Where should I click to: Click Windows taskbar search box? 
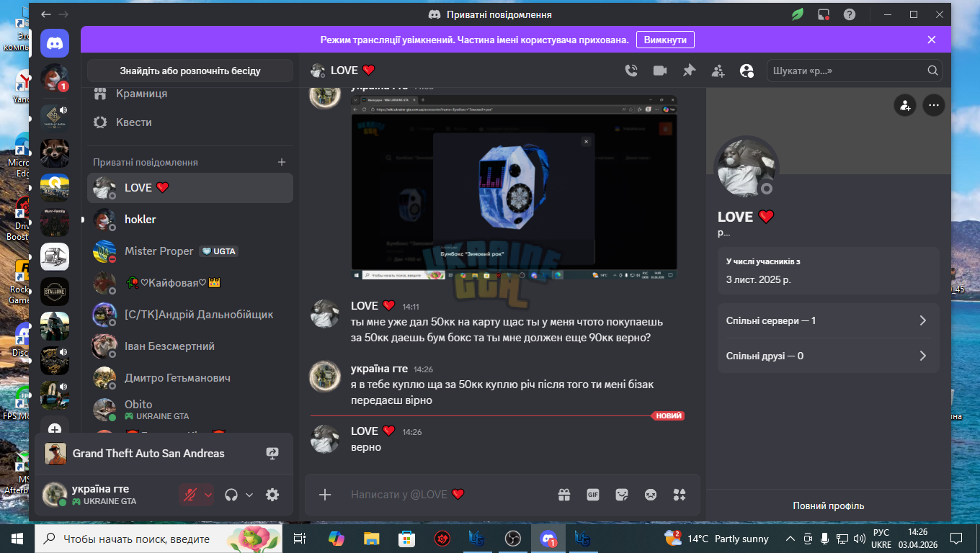[159, 538]
